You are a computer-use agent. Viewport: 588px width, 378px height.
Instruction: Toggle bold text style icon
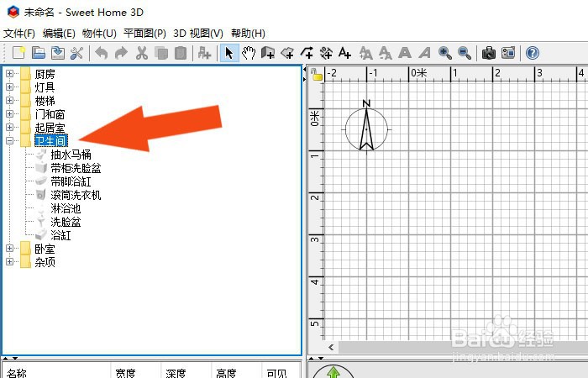click(x=405, y=53)
